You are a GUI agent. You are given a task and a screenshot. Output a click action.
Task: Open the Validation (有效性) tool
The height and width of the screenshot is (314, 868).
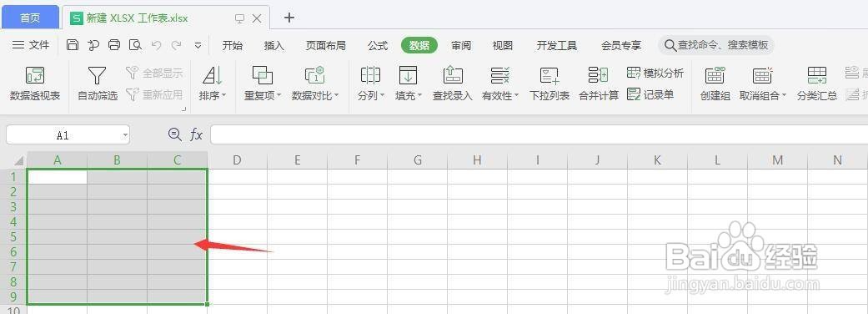[500, 84]
